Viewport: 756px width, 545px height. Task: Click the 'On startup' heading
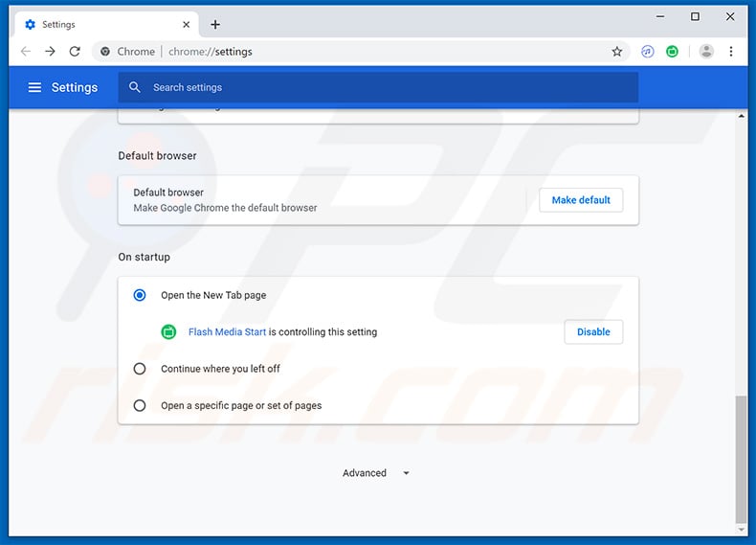point(144,257)
